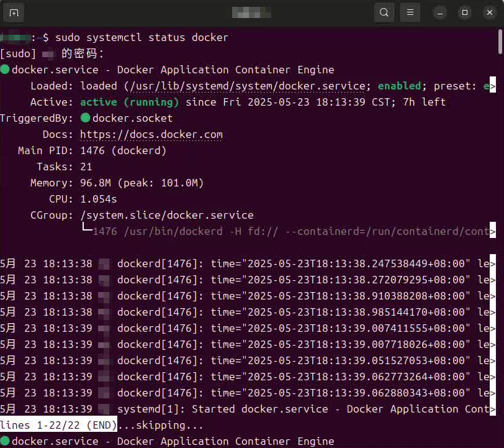Click 'Main PID: 1476 (dockerd)' line
The height and width of the screenshot is (448, 504).
(92, 150)
